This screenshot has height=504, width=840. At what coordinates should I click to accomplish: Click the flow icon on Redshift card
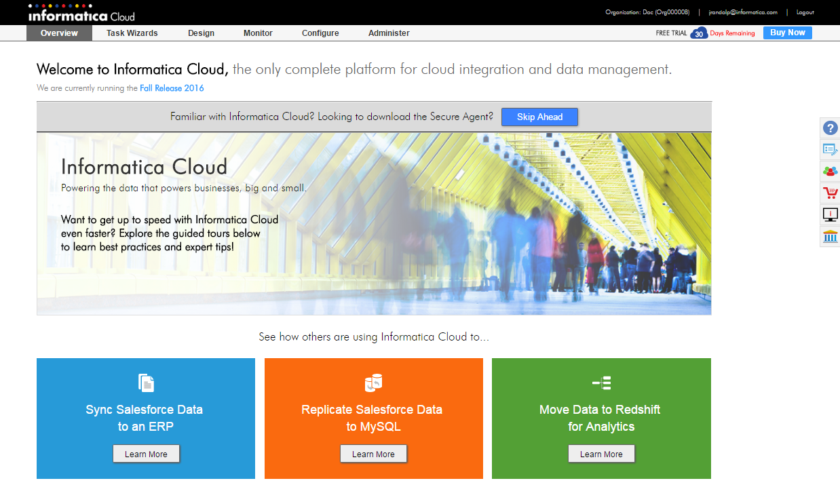pos(601,383)
